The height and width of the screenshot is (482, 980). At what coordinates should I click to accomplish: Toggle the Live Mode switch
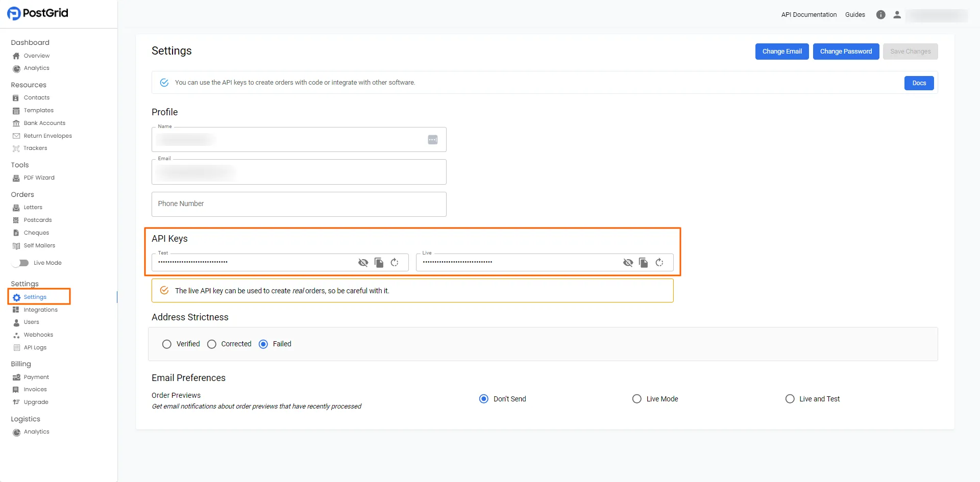click(x=21, y=263)
